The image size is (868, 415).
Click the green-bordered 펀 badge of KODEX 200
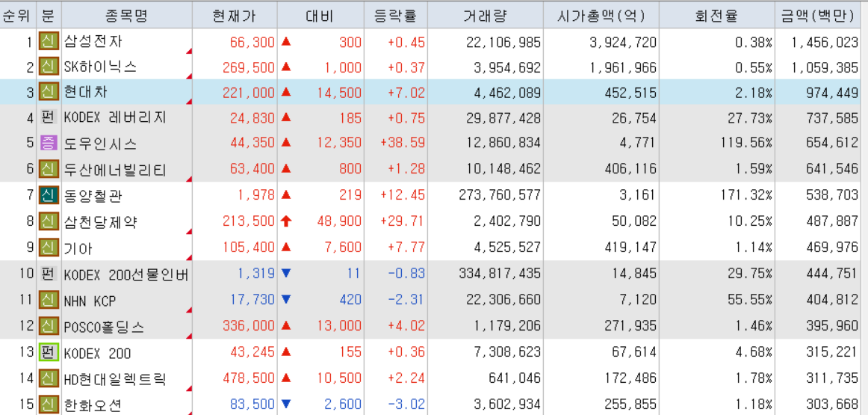pyautogui.click(x=49, y=352)
